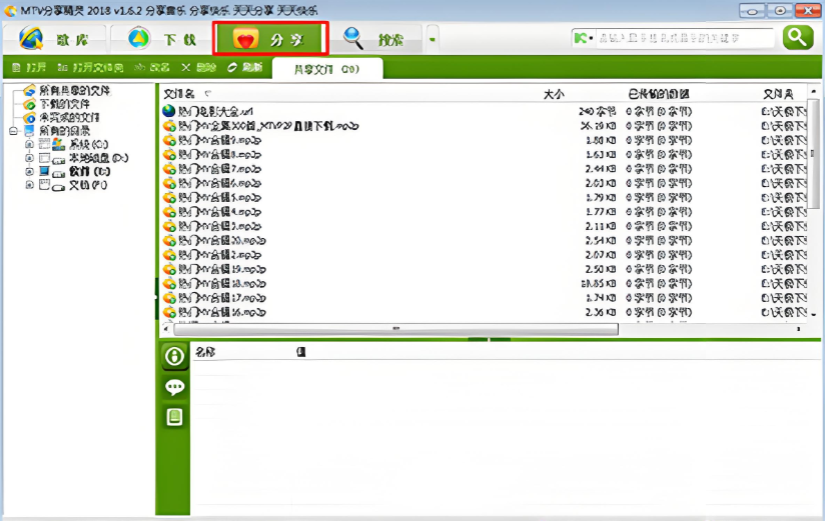Click the book icon in bottom sidebar
This screenshot has width=825, height=521.
(x=175, y=417)
